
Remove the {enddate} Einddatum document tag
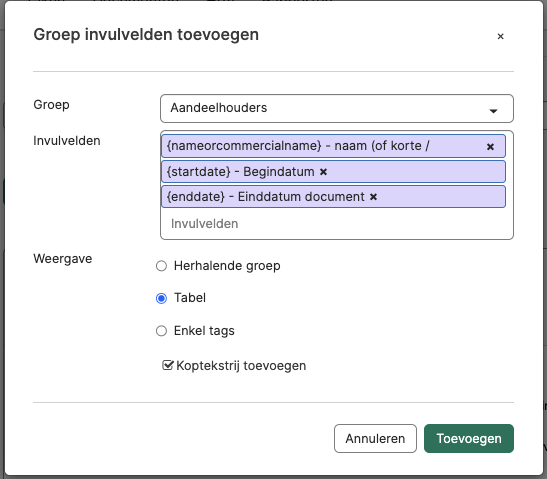coord(373,197)
